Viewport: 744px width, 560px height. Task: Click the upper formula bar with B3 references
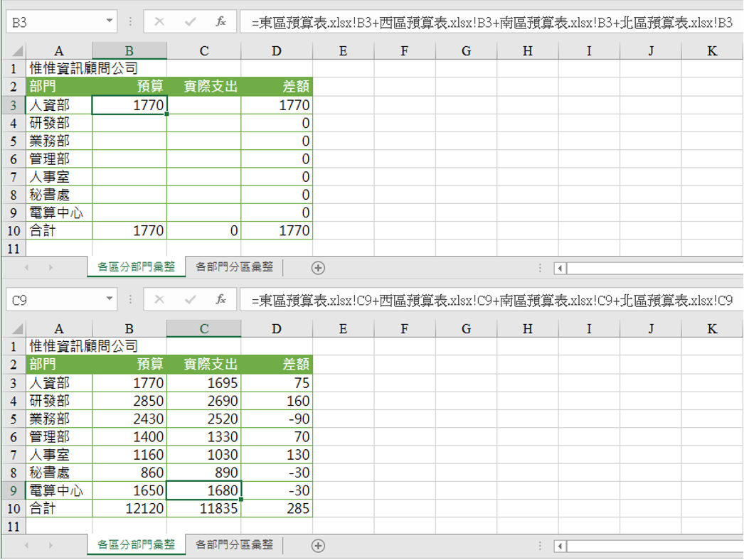(x=491, y=22)
